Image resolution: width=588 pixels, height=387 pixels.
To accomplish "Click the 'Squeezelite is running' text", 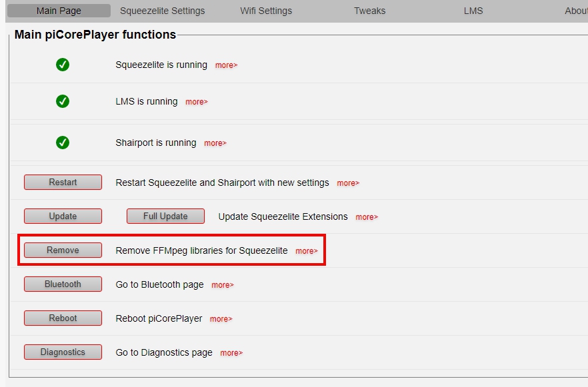I will [161, 65].
